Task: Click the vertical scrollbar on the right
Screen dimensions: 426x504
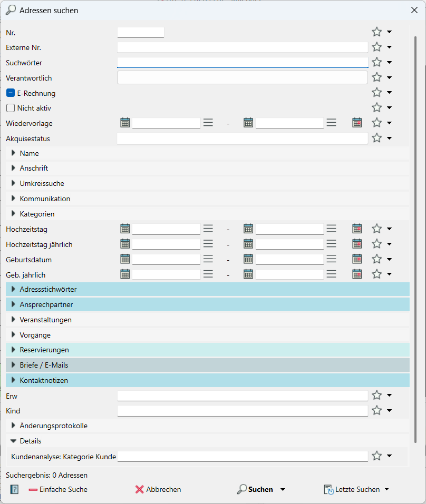Action: [417, 211]
